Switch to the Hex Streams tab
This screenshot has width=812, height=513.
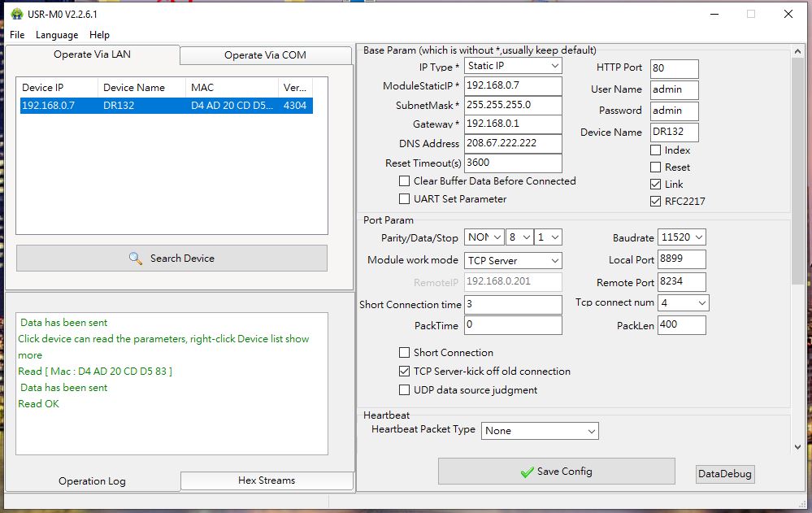(x=267, y=480)
